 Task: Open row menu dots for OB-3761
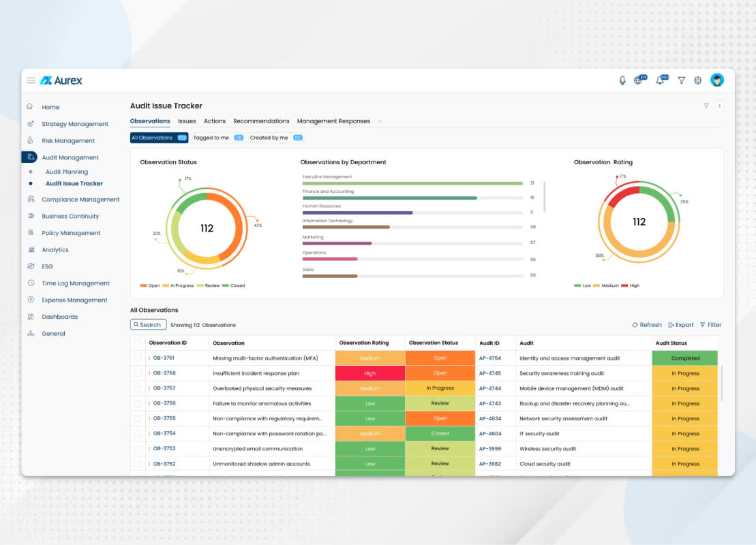(149, 358)
